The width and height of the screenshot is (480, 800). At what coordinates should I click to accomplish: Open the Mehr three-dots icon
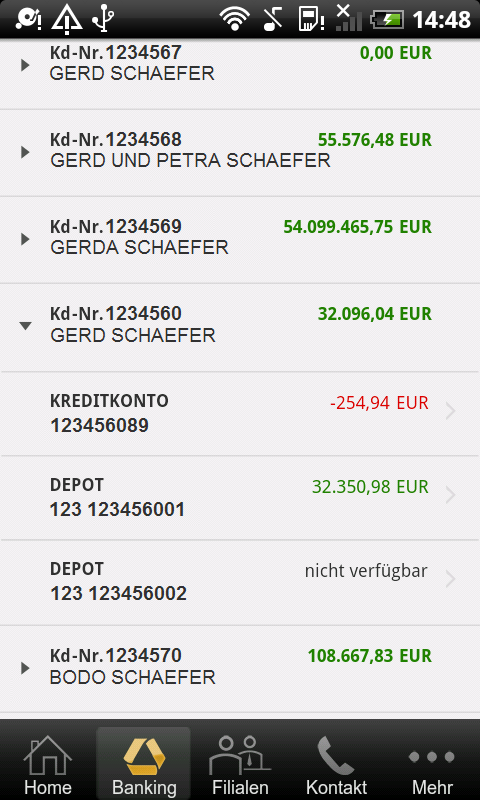[x=432, y=756]
